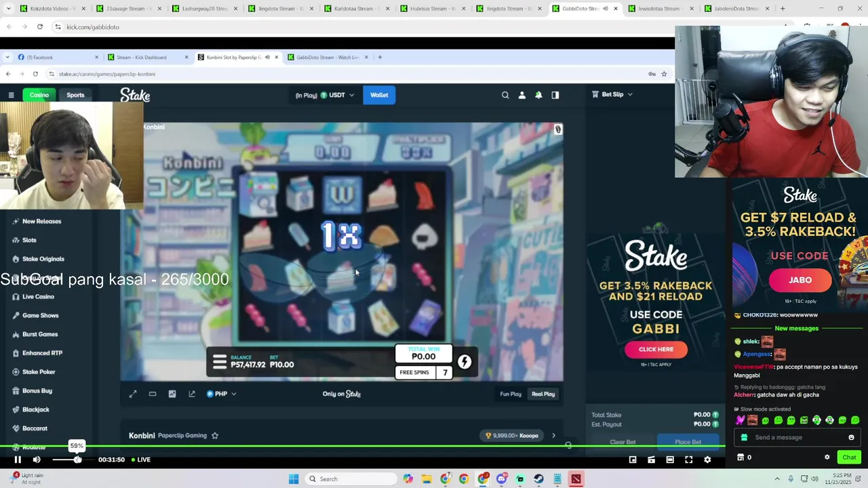The image size is (868, 488).
Task: Open Bonus Buy in sidebar
Action: pos(37,390)
